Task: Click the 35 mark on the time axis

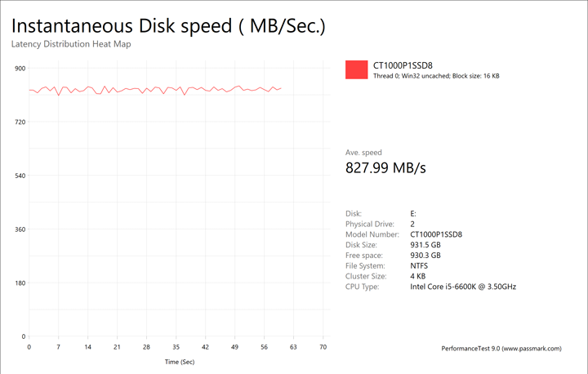Action: pos(176,346)
